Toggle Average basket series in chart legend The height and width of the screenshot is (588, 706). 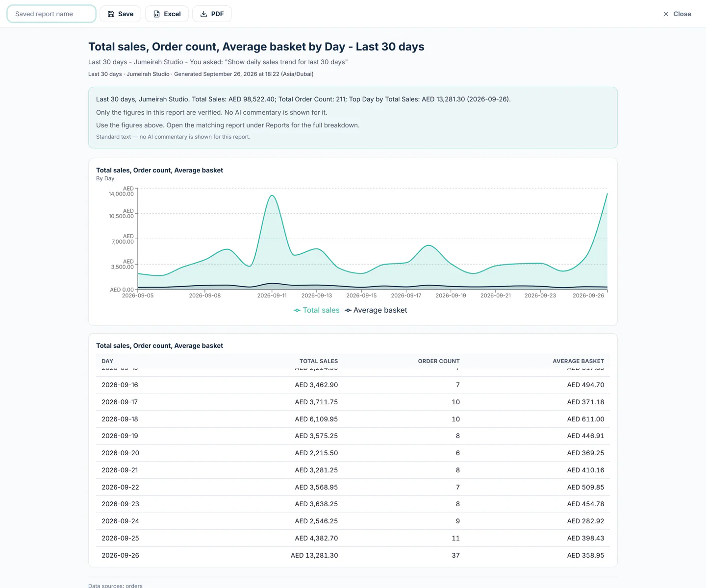coord(376,310)
